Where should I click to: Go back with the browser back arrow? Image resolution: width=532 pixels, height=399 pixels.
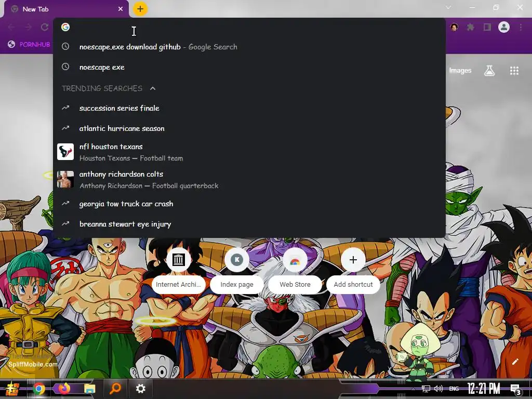(x=11, y=27)
